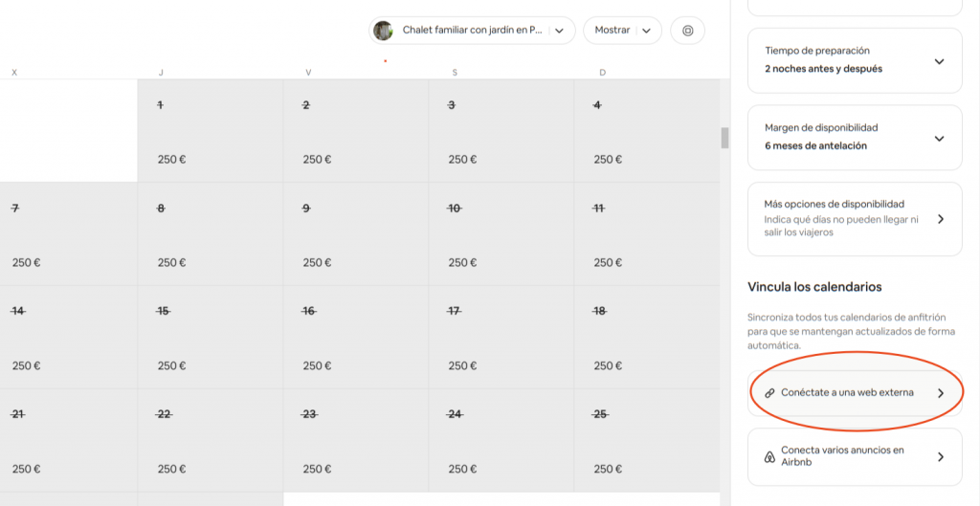Click the calendar settings gear icon

(687, 31)
